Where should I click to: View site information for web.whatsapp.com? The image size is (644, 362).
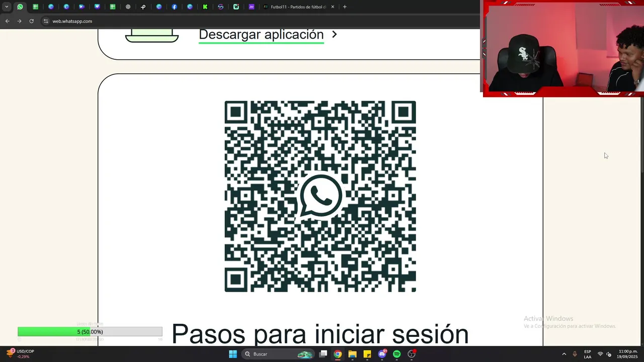click(46, 21)
